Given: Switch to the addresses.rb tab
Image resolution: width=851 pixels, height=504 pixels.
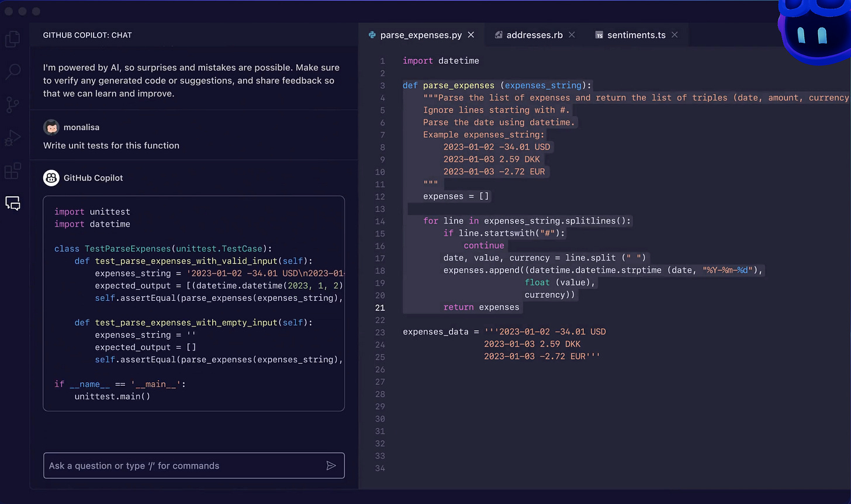Looking at the screenshot, I should coord(535,35).
